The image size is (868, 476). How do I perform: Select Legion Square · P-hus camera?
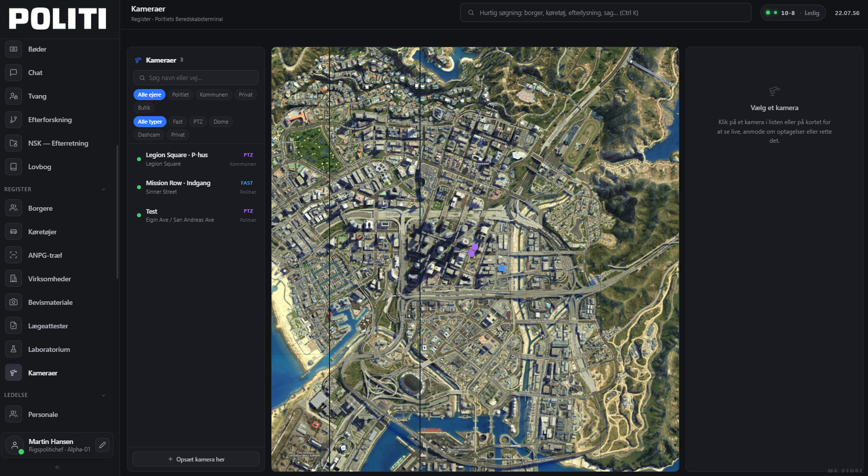(x=196, y=159)
